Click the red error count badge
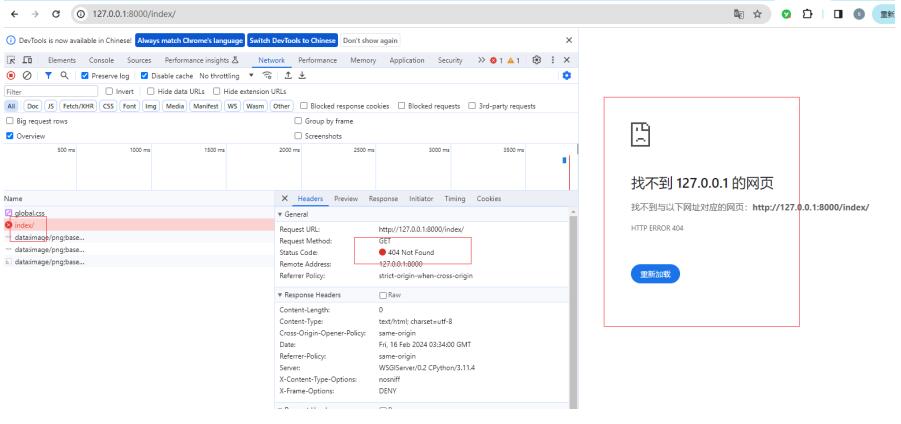This screenshot has height=424, width=901. [x=496, y=60]
